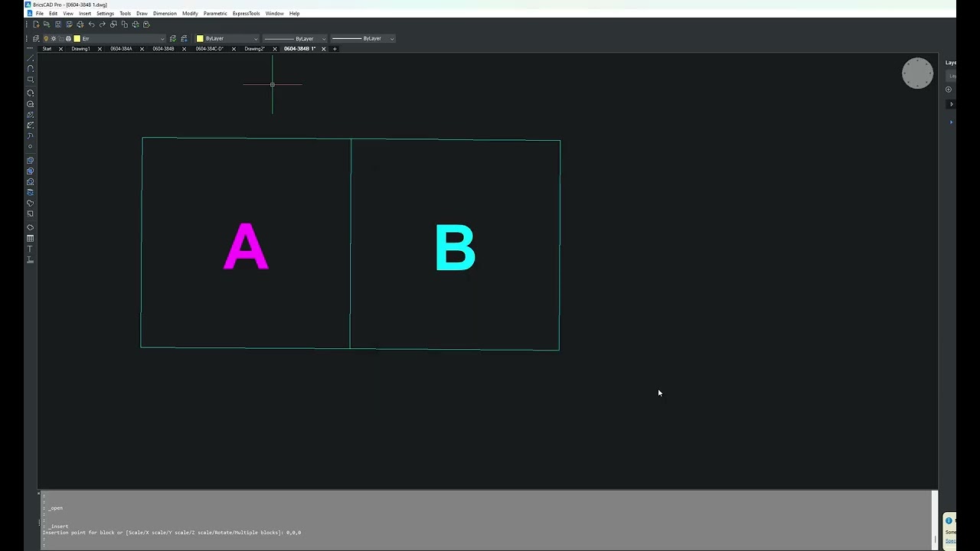Expand the white arrow in right panel
The width and height of the screenshot is (980, 551).
(x=952, y=104)
